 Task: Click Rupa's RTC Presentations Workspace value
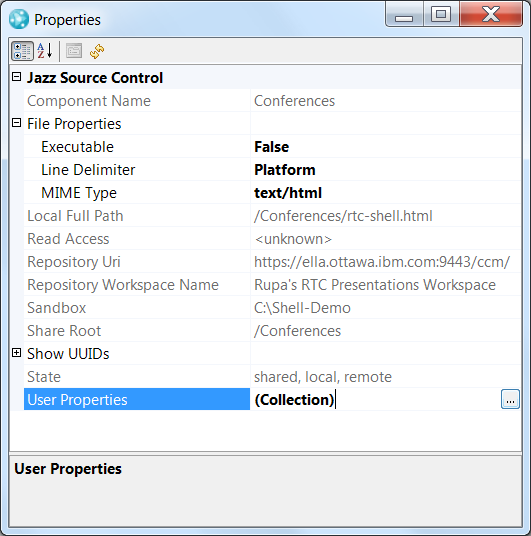pos(375,285)
